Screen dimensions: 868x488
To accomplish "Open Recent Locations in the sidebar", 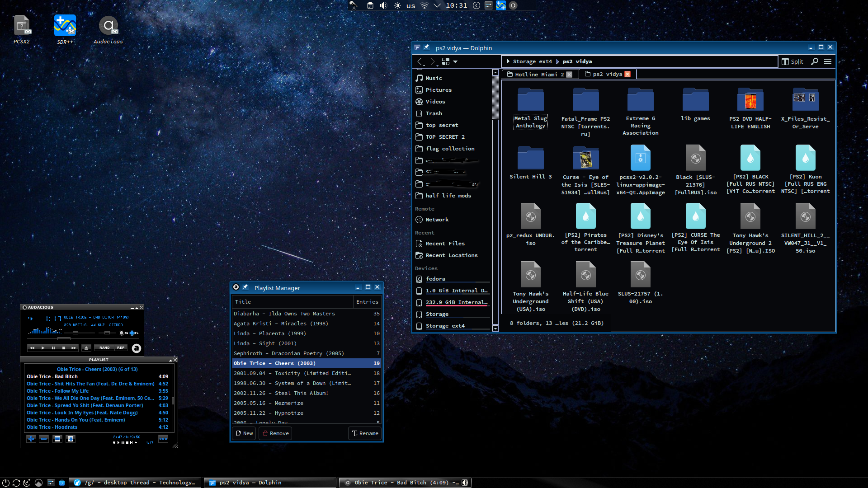I will (452, 255).
